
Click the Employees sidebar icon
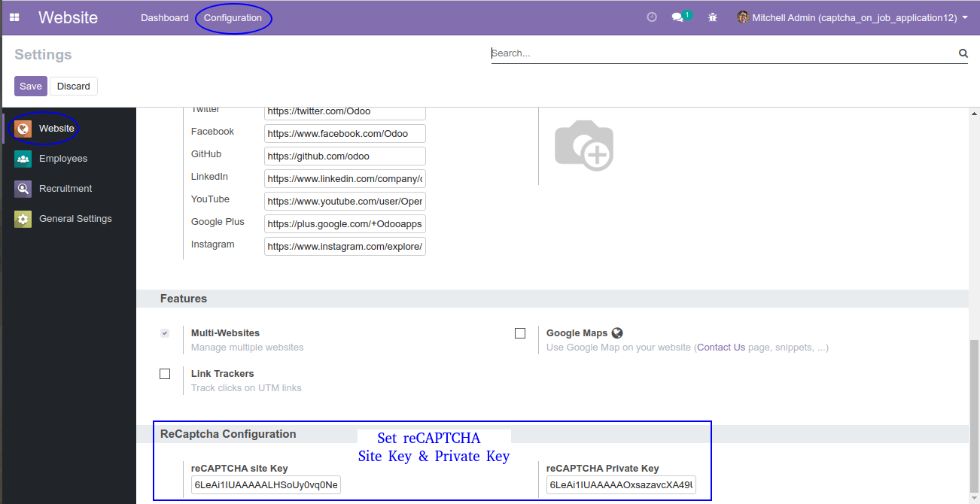[x=23, y=159]
